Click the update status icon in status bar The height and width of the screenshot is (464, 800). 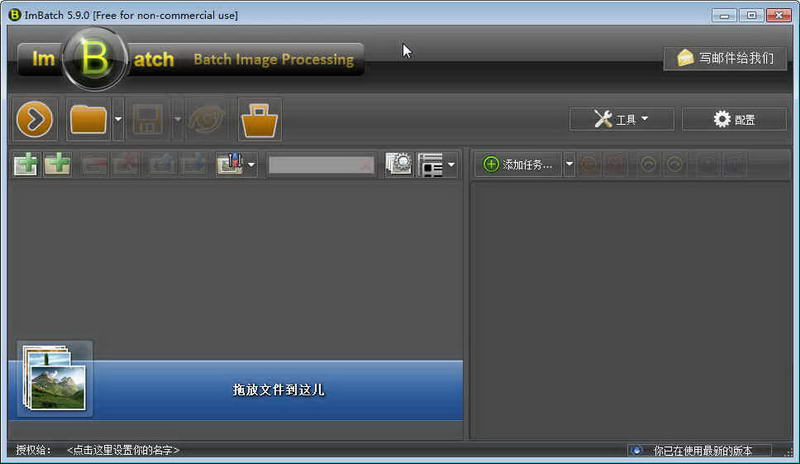636,450
